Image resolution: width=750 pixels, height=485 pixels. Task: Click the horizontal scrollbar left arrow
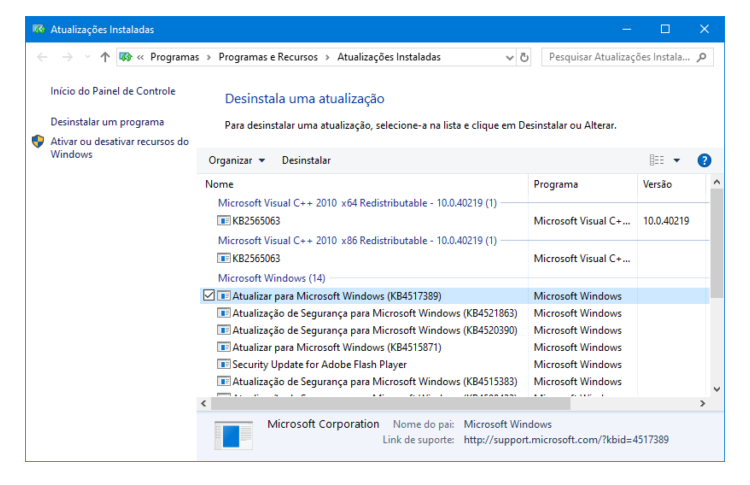[x=204, y=404]
